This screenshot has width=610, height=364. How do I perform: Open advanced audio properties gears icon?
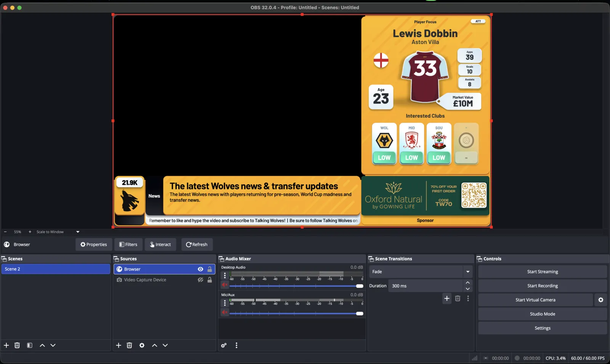click(x=224, y=345)
